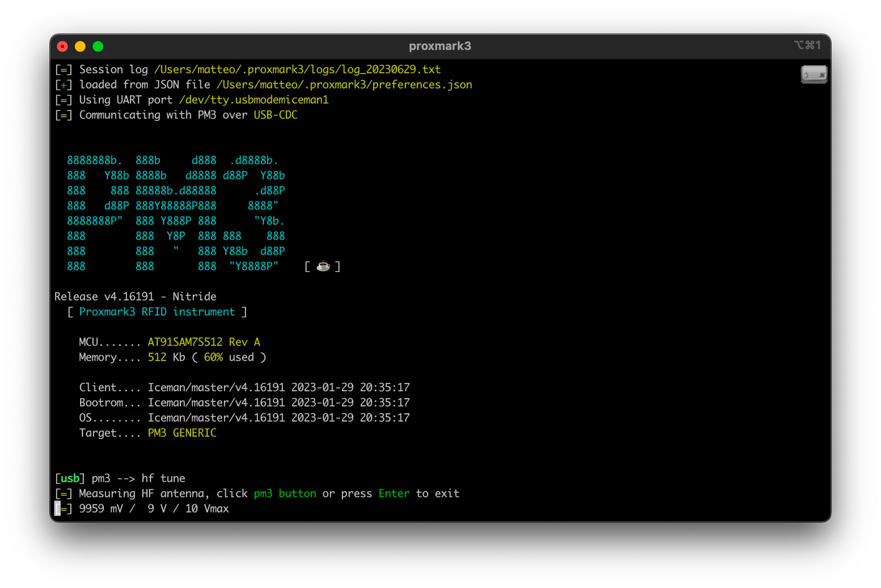Screen dimensions: 881x588
Task: Click the green [usb] prompt tag
Action: pos(70,478)
